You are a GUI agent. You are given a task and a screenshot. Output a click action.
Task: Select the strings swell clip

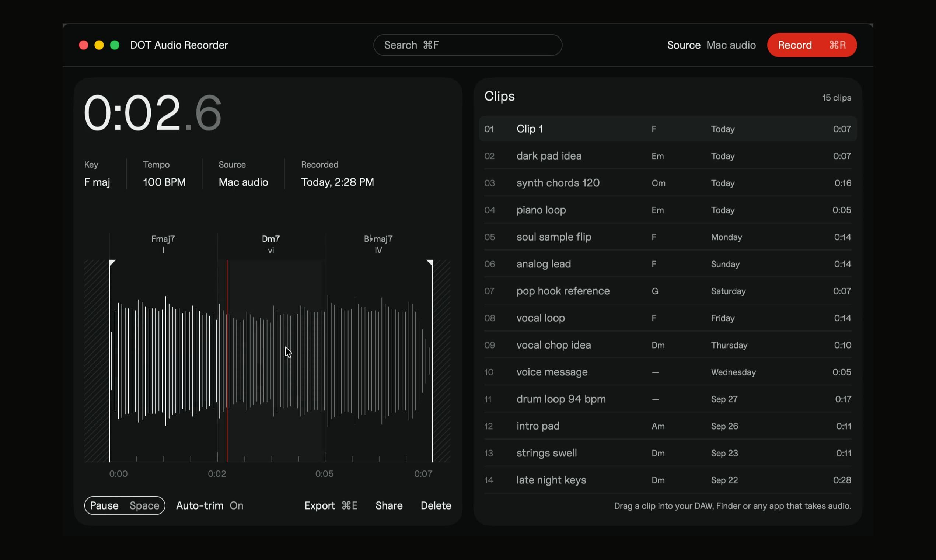coord(668,453)
